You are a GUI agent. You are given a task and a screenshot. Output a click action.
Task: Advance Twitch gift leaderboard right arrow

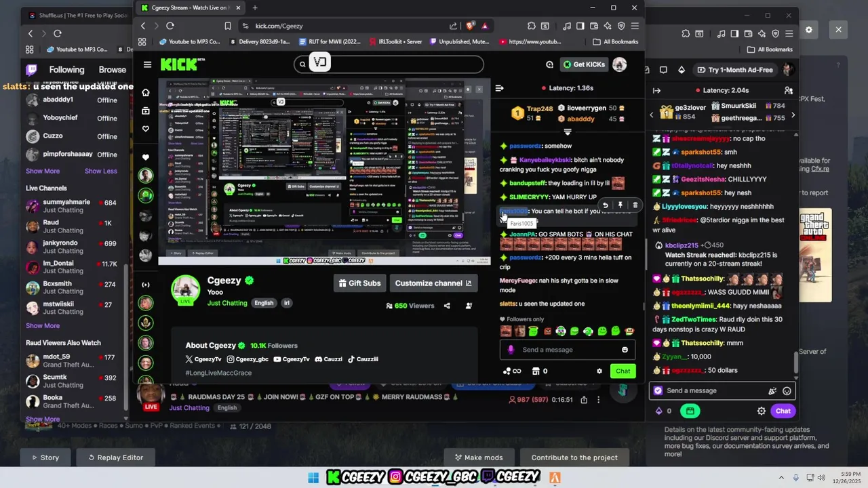793,115
